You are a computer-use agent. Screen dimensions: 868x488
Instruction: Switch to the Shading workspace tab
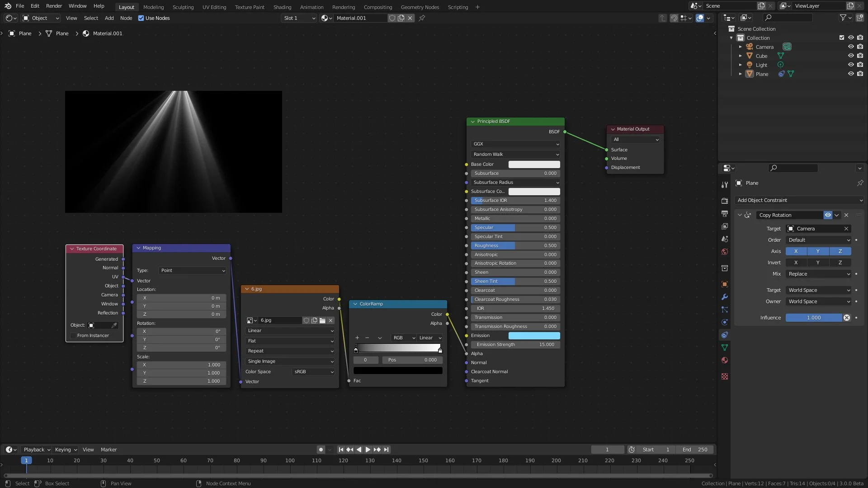282,7
